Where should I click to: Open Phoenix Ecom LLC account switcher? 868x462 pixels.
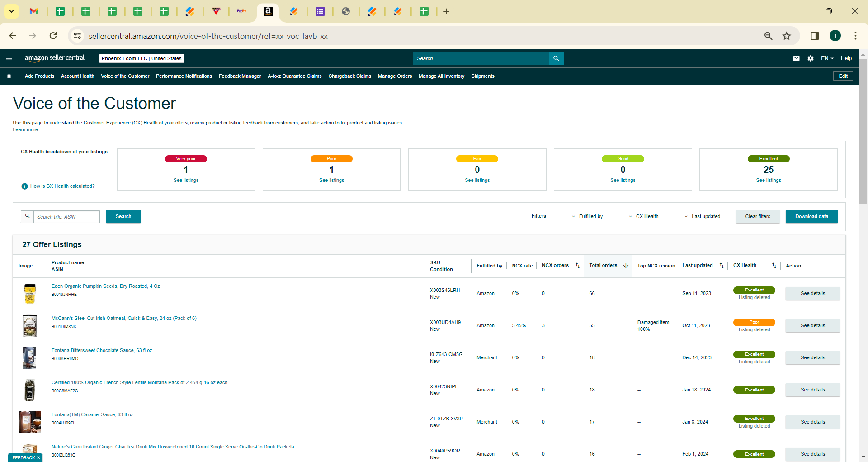[142, 58]
